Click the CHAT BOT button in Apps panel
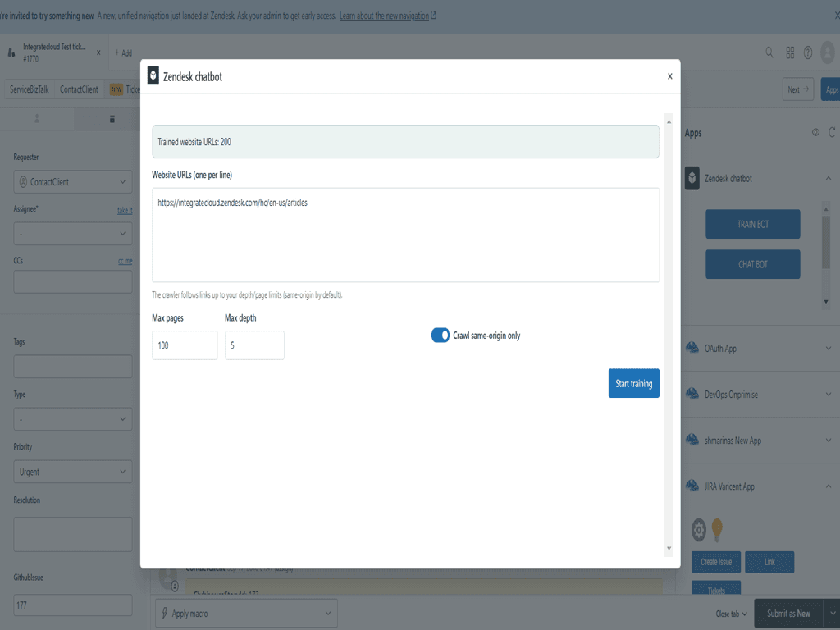840x630 pixels. point(753,264)
